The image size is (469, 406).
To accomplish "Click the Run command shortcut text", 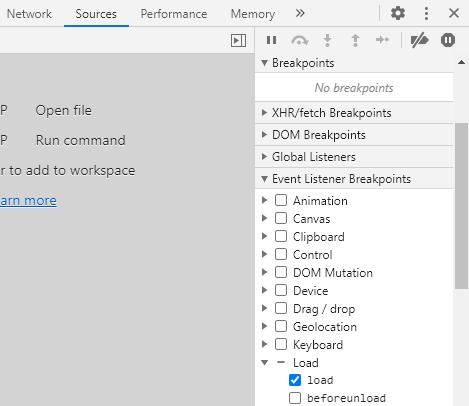I will 81,141.
